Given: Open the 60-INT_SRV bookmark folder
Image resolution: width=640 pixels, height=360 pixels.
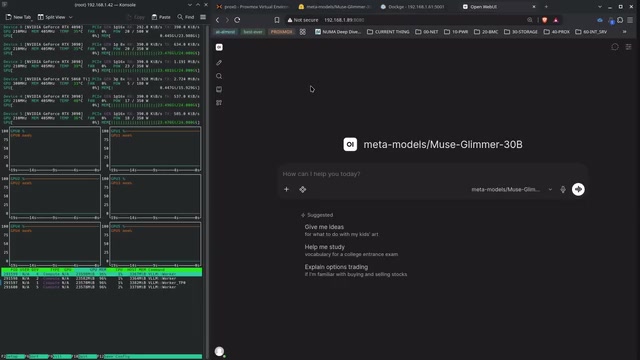Looking at the screenshot, I should (591, 32).
